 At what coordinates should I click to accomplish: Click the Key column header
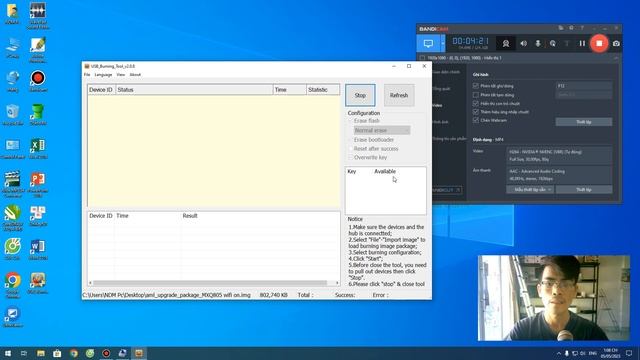351,171
